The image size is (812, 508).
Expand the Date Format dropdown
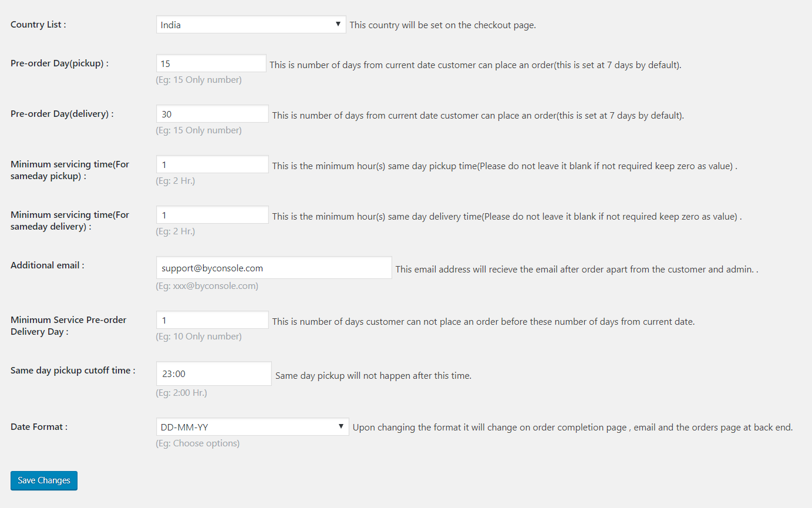(252, 427)
